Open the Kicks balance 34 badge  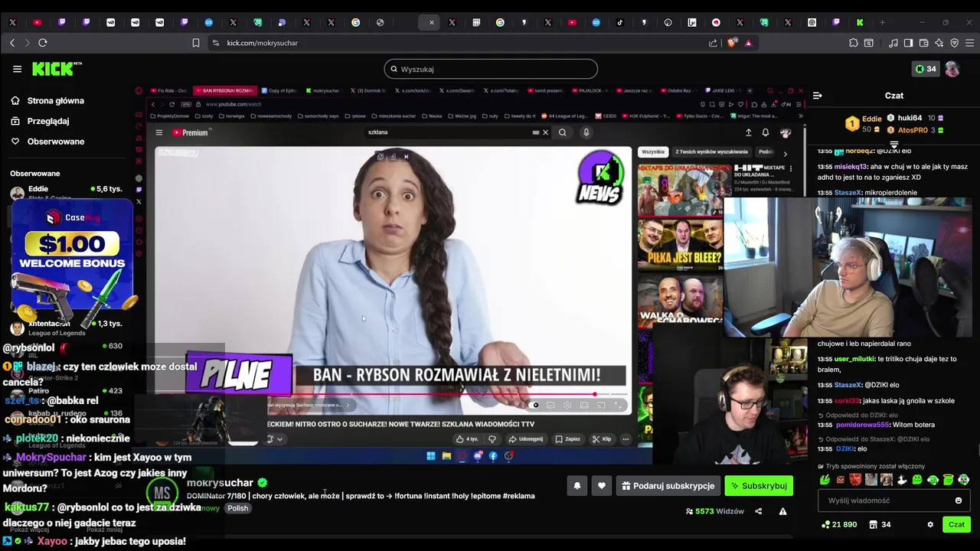tap(926, 69)
